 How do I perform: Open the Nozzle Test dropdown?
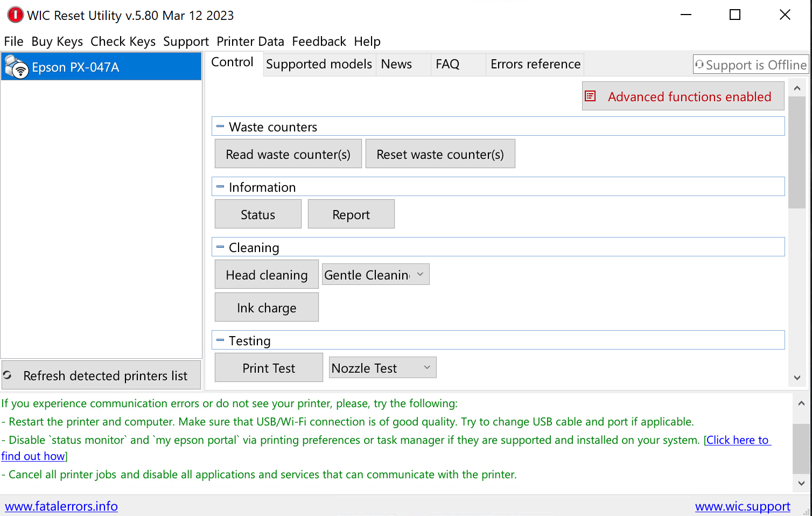pyautogui.click(x=427, y=368)
